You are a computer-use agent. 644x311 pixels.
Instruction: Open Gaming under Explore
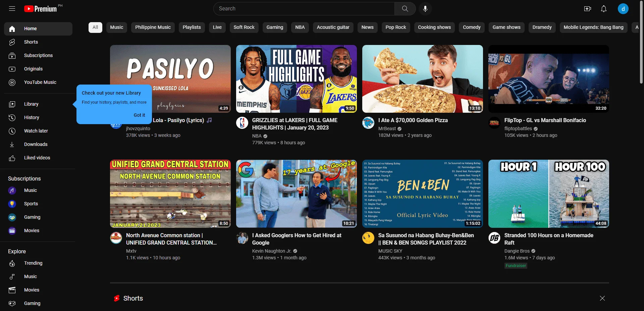point(38,304)
